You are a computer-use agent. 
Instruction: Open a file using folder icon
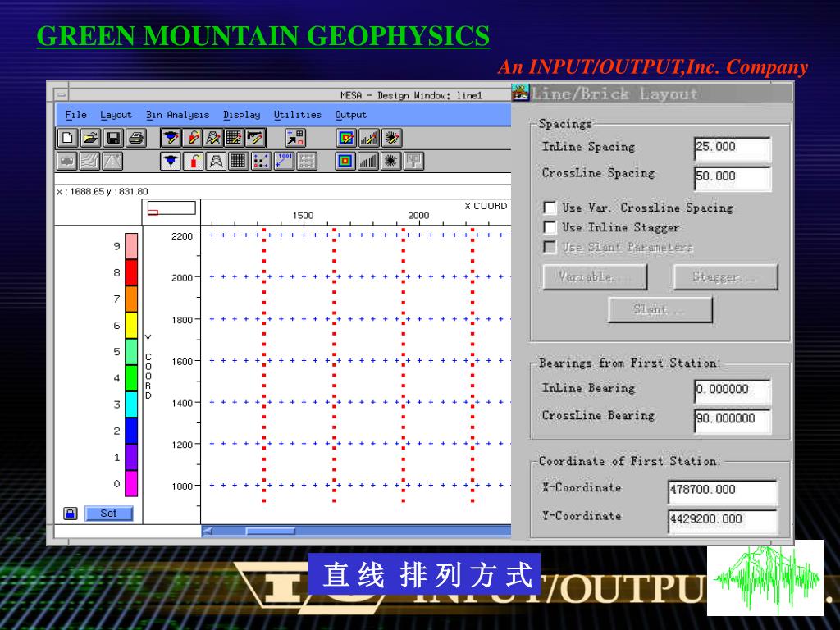(x=90, y=138)
